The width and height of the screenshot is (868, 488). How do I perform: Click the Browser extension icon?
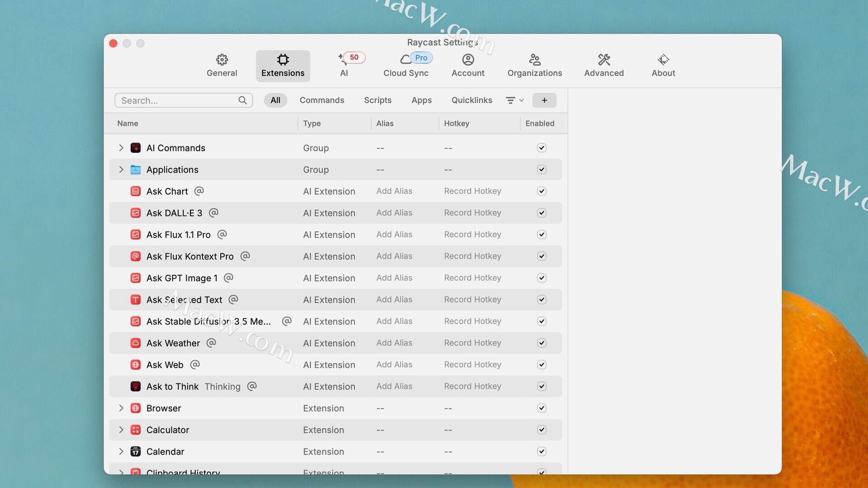pyautogui.click(x=136, y=408)
